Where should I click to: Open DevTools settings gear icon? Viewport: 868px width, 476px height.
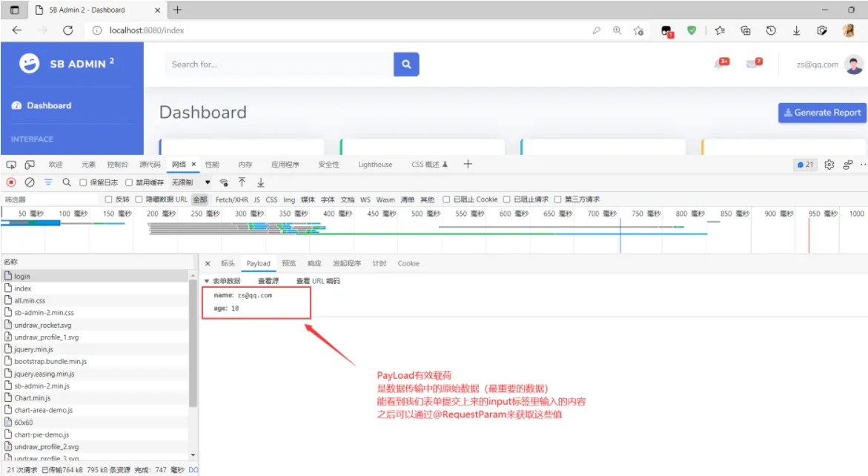pyautogui.click(x=829, y=165)
